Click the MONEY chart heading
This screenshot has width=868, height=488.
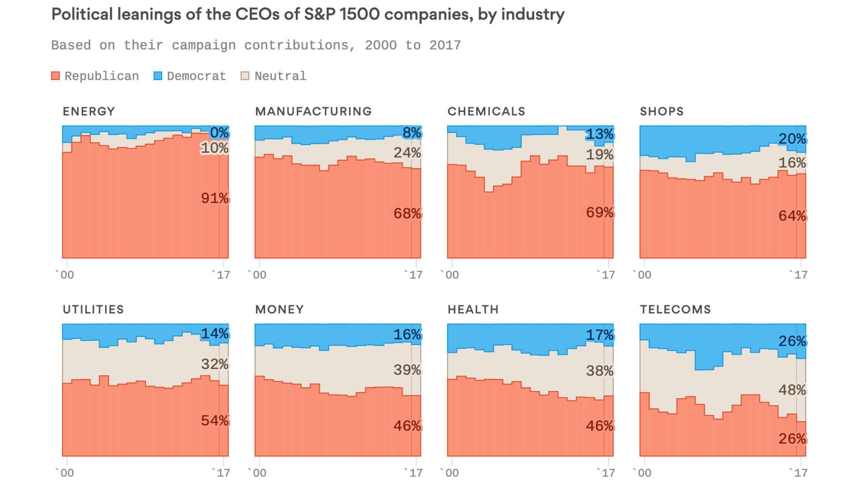pos(279,310)
